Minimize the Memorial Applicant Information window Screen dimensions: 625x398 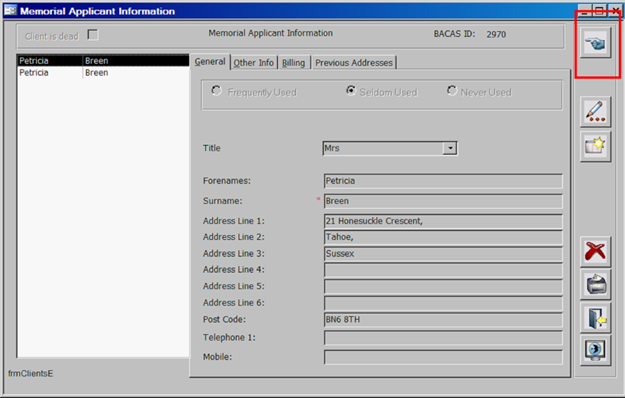click(584, 11)
